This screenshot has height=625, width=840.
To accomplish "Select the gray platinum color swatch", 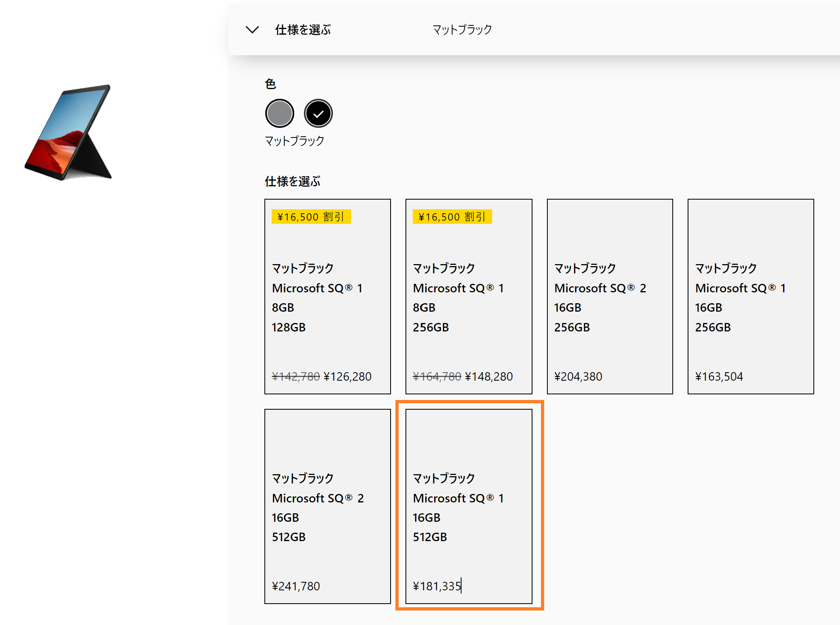I will tap(279, 113).
